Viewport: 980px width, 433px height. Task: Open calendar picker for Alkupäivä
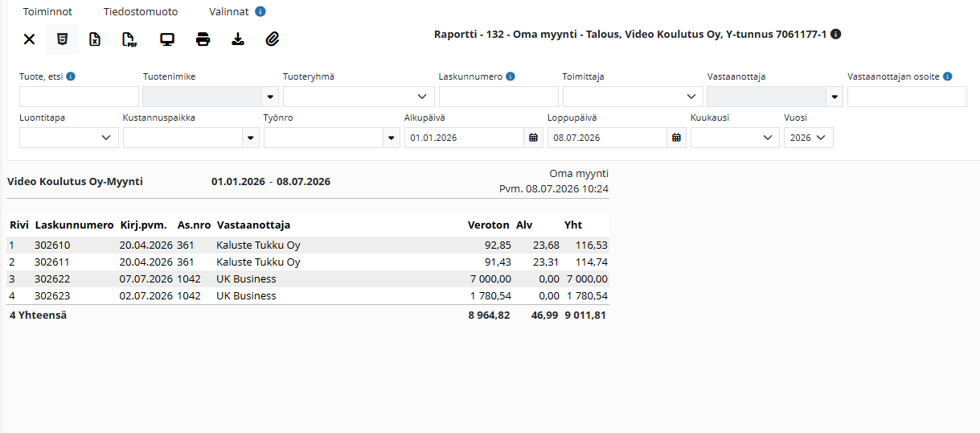pos(533,138)
